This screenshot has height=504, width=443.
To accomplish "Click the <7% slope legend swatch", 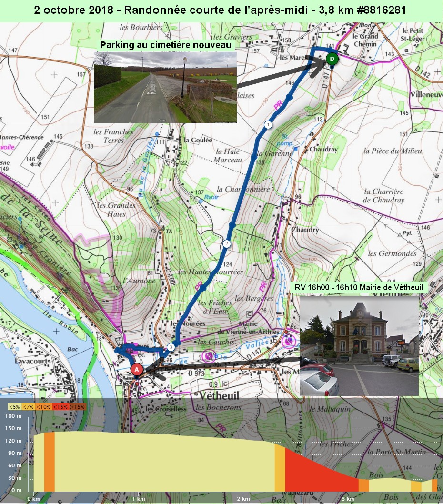I will [x=28, y=407].
